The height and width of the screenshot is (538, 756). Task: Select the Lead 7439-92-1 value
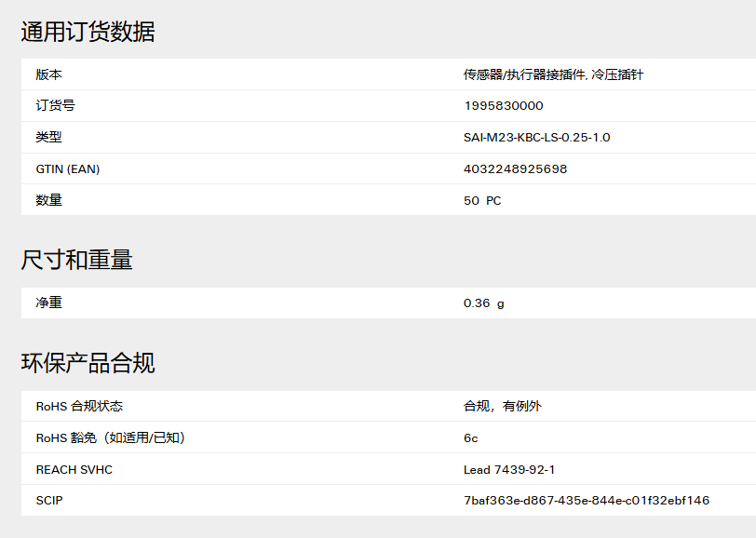pyautogui.click(x=509, y=469)
